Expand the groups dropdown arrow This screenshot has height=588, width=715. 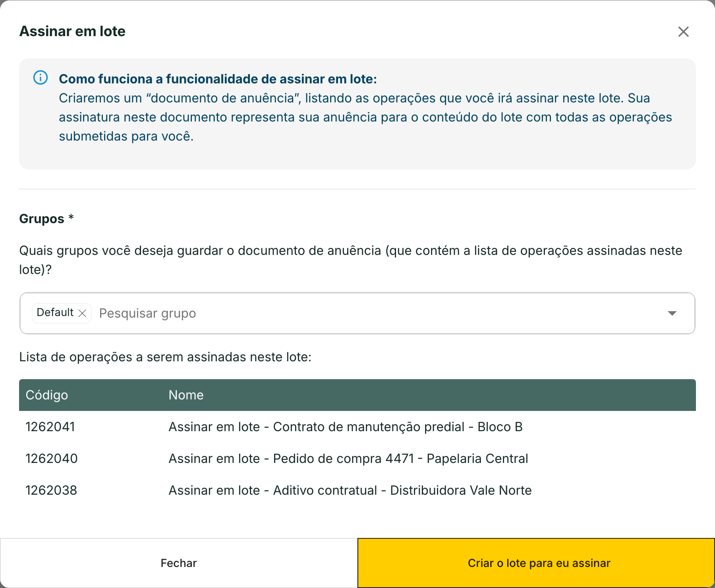(672, 313)
